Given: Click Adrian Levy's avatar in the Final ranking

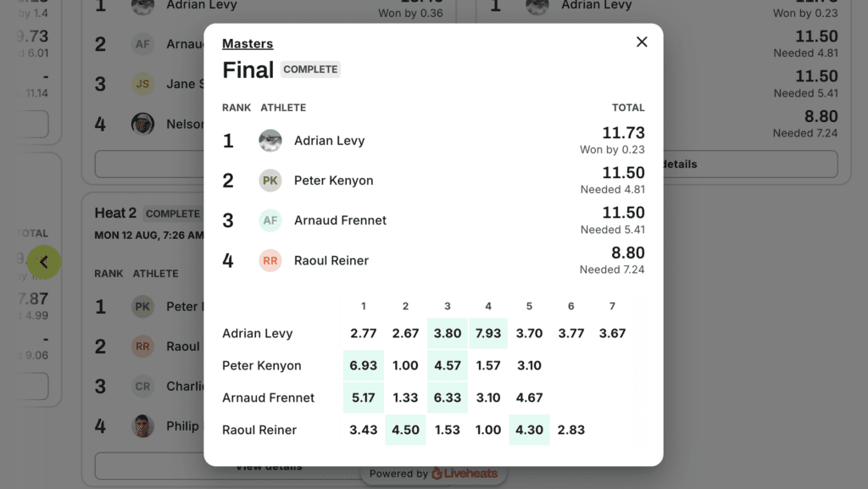Looking at the screenshot, I should point(270,140).
